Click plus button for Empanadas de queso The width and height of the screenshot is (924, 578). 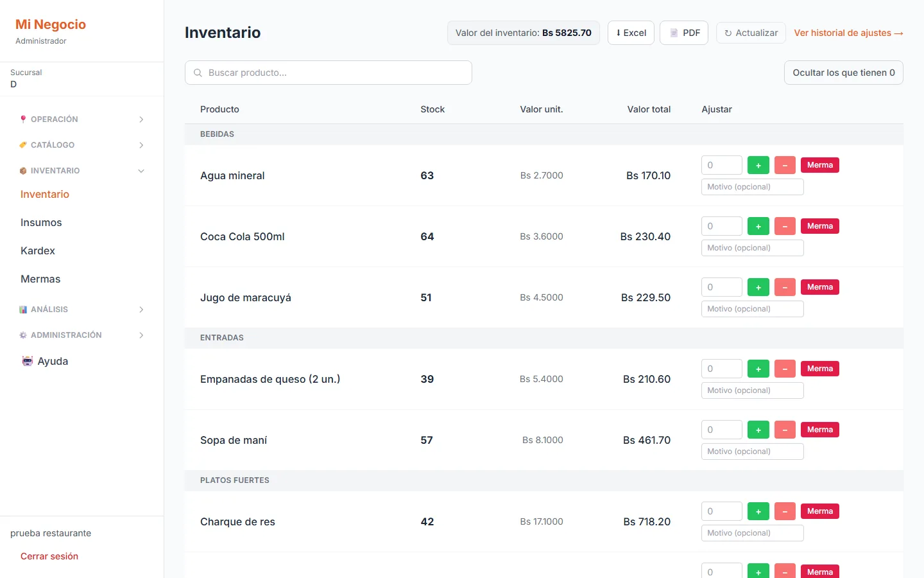tap(758, 369)
